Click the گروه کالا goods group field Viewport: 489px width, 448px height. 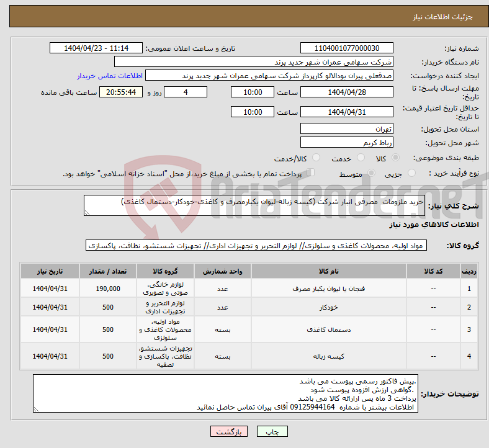256,245
